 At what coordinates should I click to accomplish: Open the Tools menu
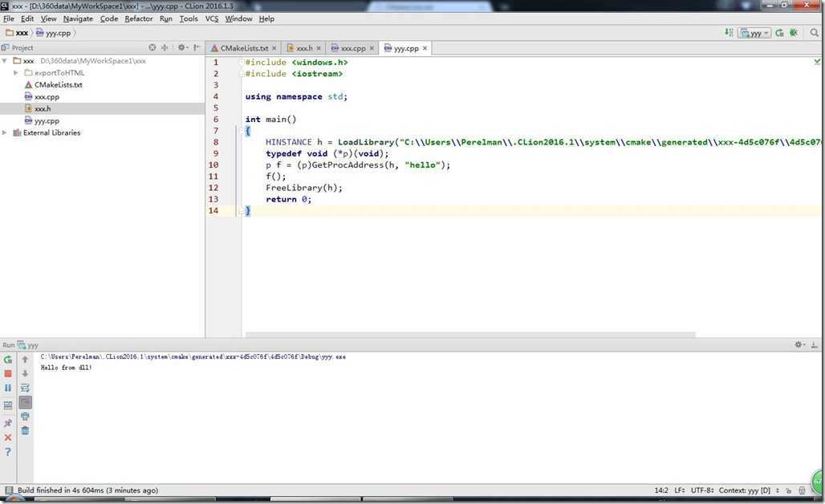tap(189, 18)
